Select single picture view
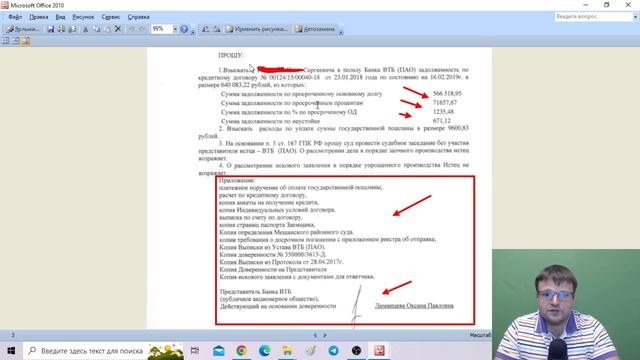The height and width of the screenshot is (360, 640). [x=26, y=41]
